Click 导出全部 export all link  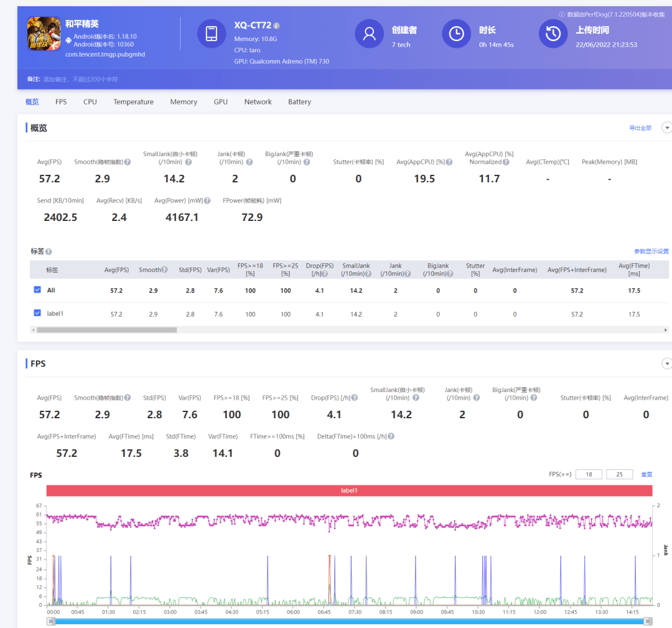coord(640,128)
